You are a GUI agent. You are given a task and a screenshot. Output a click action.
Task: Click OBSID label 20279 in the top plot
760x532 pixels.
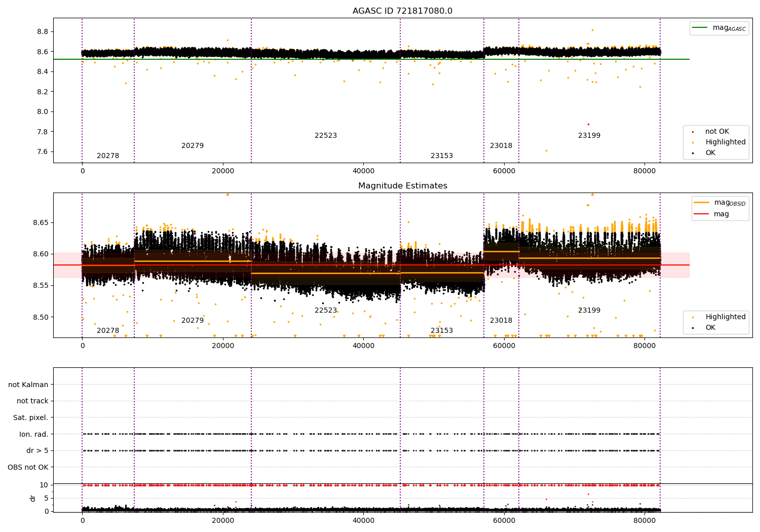tap(193, 146)
